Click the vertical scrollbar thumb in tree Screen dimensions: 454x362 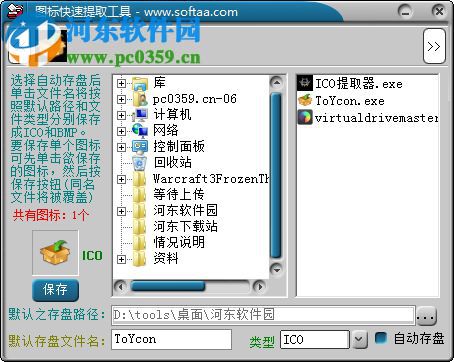(276, 176)
